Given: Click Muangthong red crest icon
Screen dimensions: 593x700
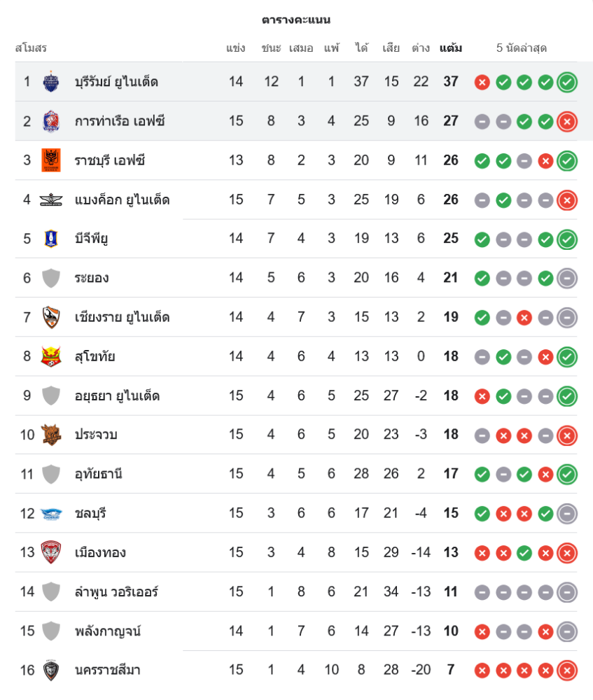Looking at the screenshot, I should 51,552.
